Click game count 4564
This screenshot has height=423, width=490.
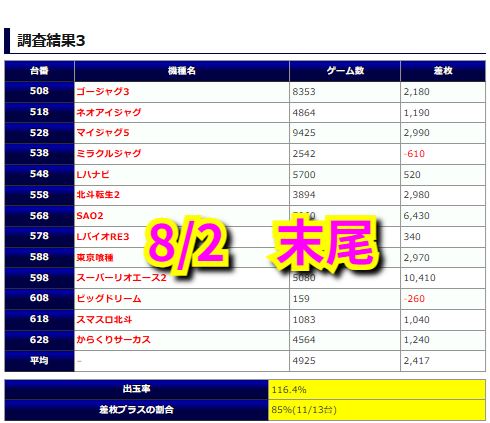coord(304,340)
